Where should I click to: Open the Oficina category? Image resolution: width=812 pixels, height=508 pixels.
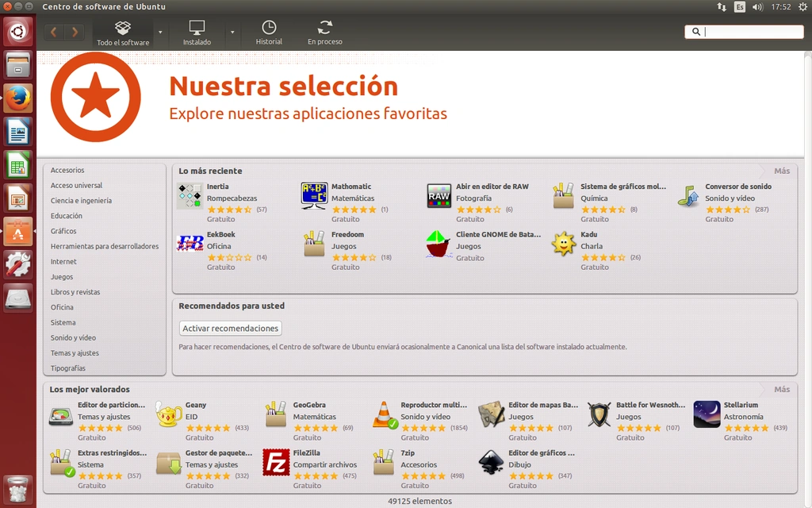coord(62,307)
